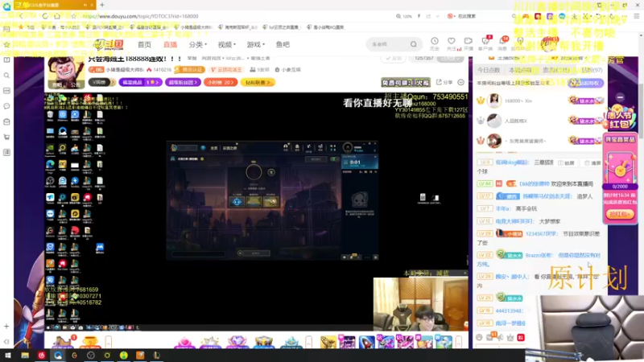Viewport: 644px width, 362px height.
Task: Click the sidebar plus add icon
Action: [x=6, y=327]
